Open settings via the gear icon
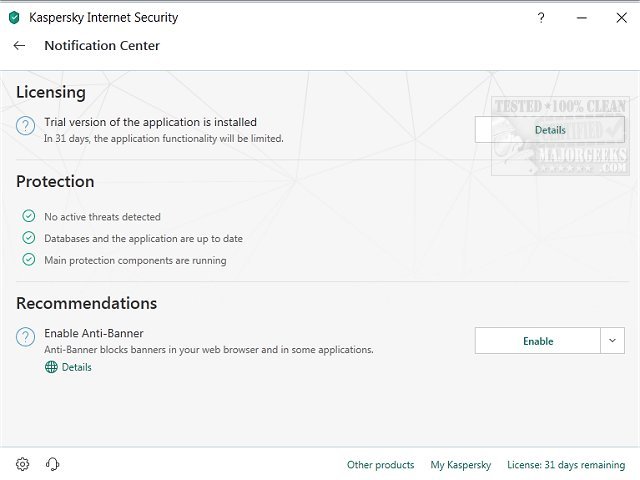This screenshot has width=640, height=480. [x=23, y=464]
